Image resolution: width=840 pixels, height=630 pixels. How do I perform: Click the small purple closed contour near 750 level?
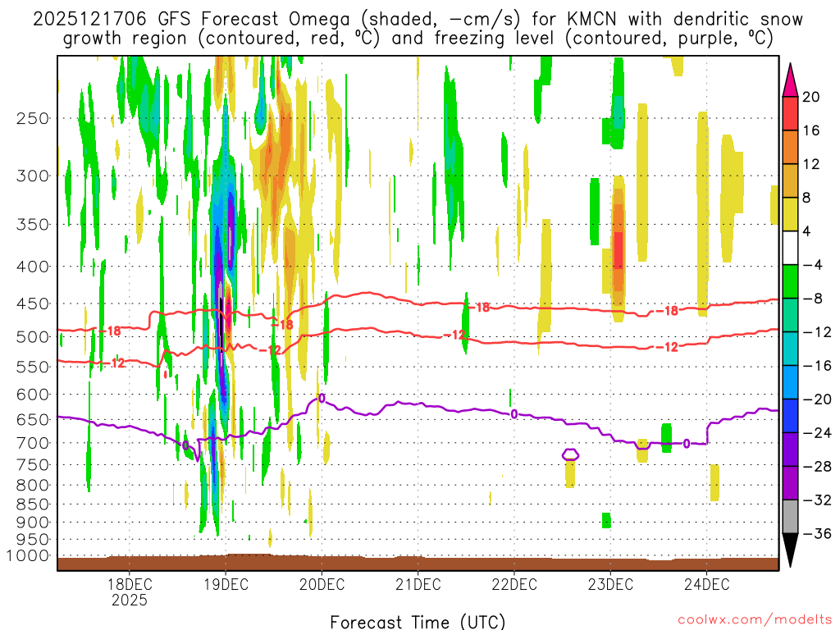point(570,454)
